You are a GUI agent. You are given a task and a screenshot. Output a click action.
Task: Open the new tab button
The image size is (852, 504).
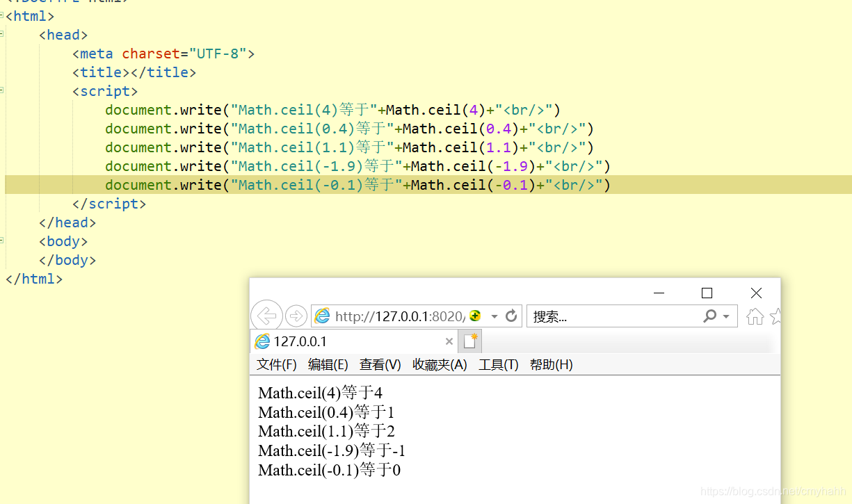(x=471, y=341)
